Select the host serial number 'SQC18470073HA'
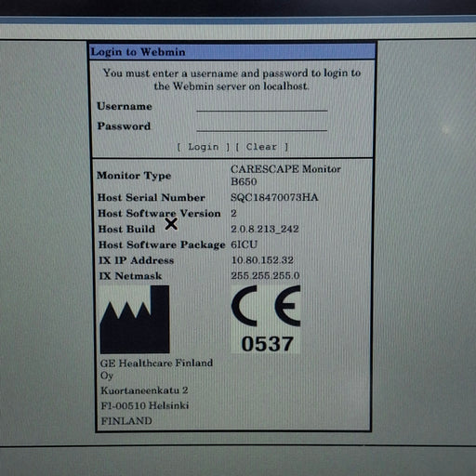Screen dimensions: 476x476 point(274,197)
